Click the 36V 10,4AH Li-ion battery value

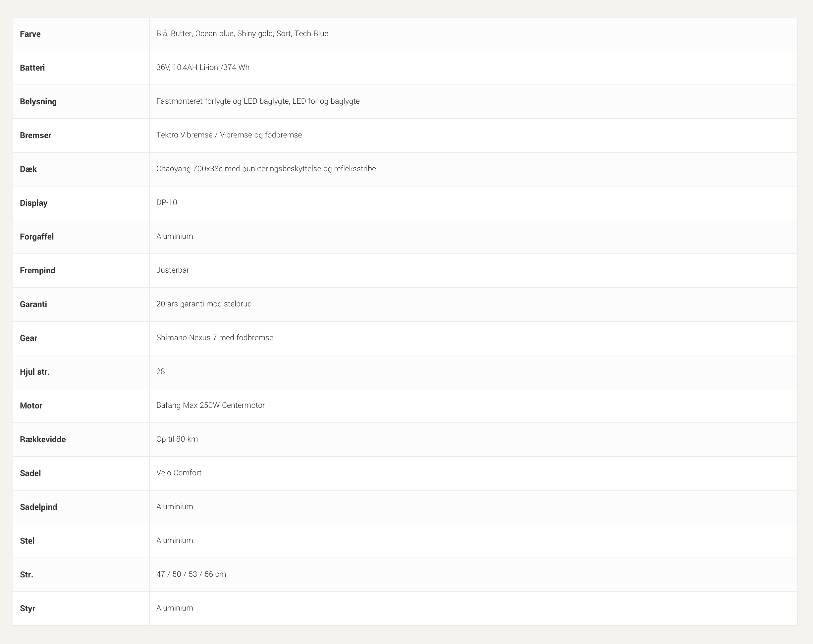pyautogui.click(x=203, y=68)
